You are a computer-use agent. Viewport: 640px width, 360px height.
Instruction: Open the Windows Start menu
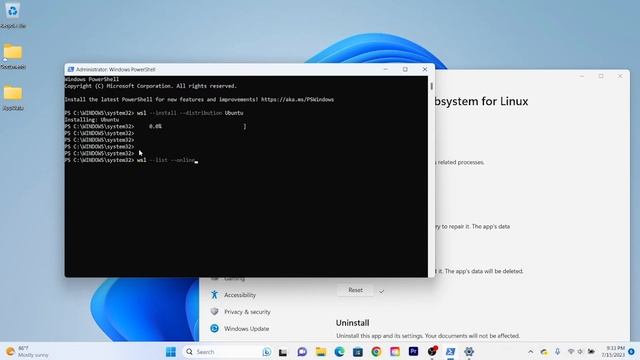coord(171,351)
